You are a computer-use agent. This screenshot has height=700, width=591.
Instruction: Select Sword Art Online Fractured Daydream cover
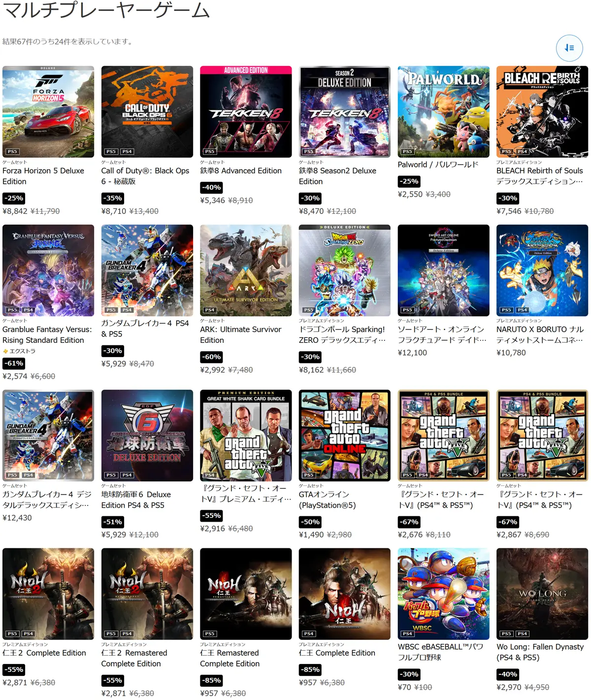(444, 270)
